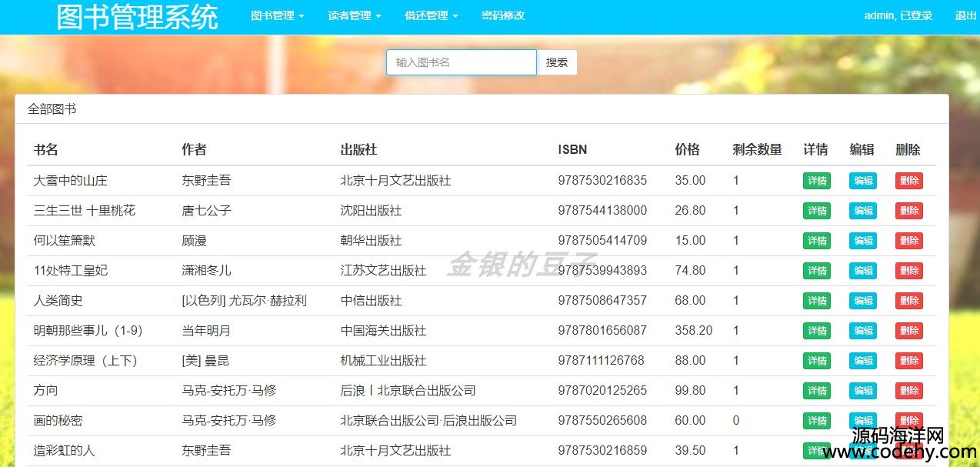Image resolution: width=980 pixels, height=467 pixels.
Task: Click ISBN 9787539943893
Action: click(x=603, y=271)
